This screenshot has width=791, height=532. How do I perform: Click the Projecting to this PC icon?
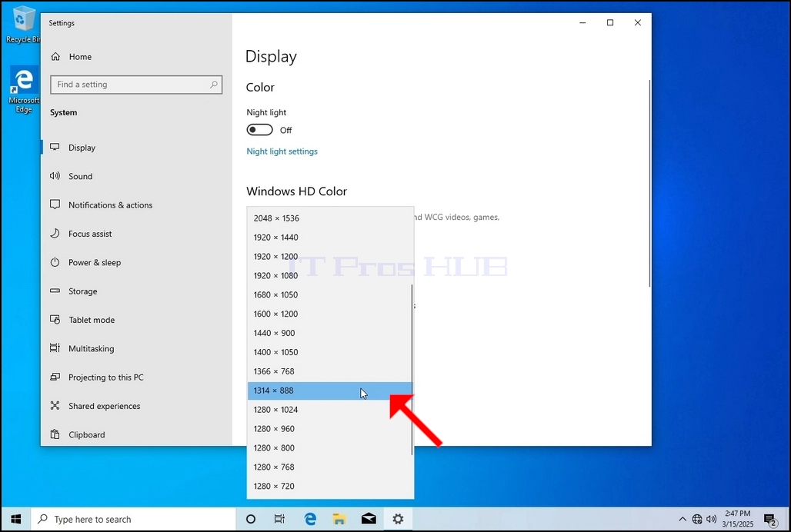(55, 377)
